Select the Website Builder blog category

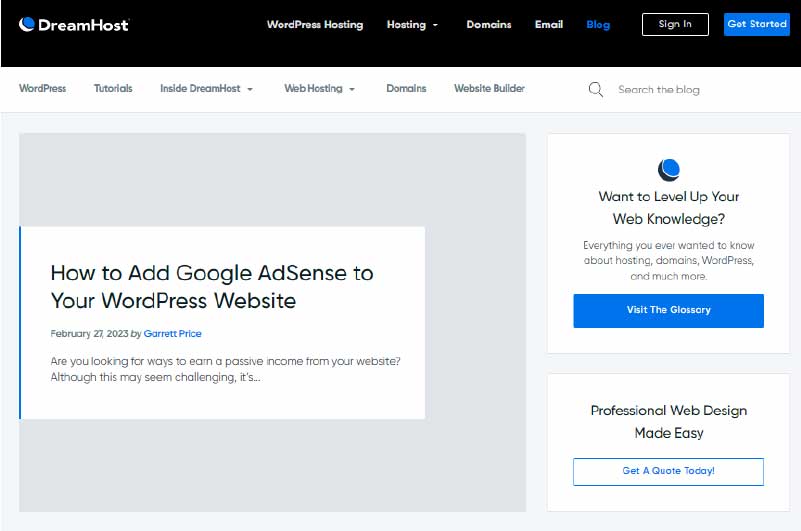click(489, 88)
